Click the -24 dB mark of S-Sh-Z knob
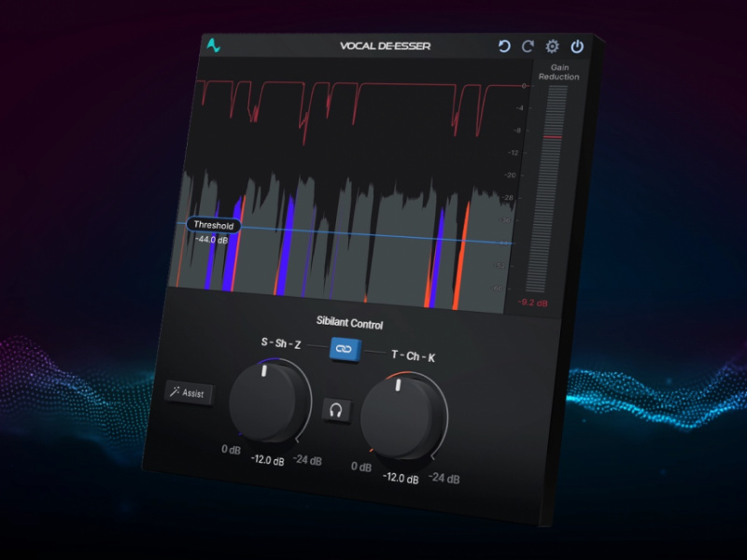This screenshot has height=560, width=747. [307, 460]
